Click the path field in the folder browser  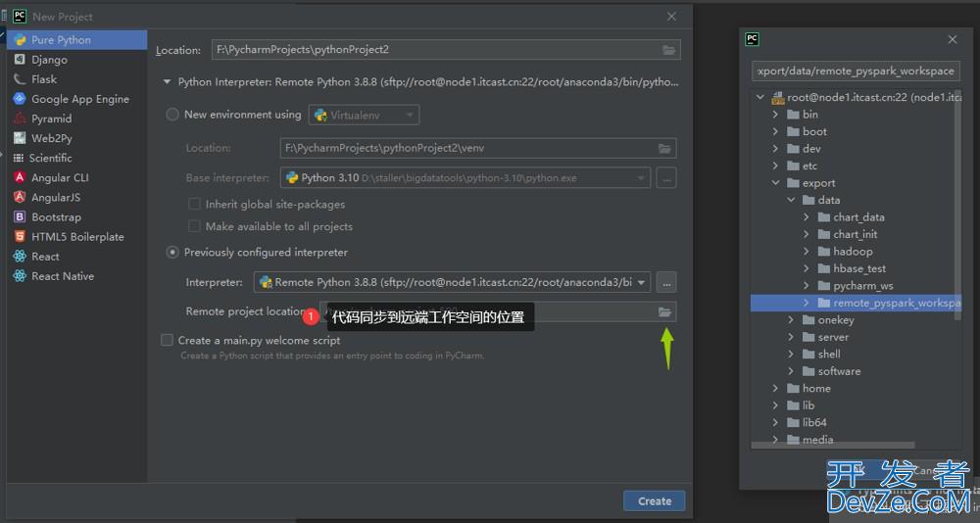(x=856, y=71)
